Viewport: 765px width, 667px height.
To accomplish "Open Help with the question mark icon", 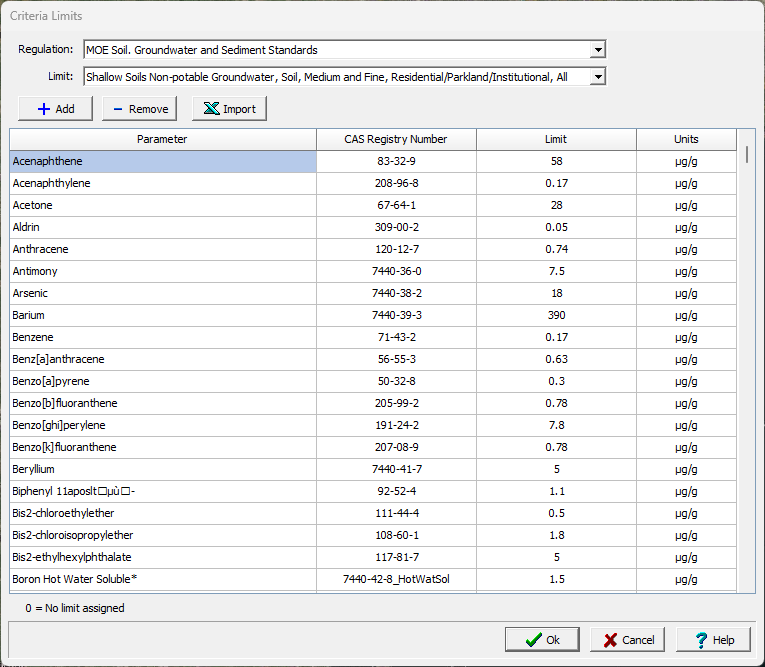I will coord(713,640).
